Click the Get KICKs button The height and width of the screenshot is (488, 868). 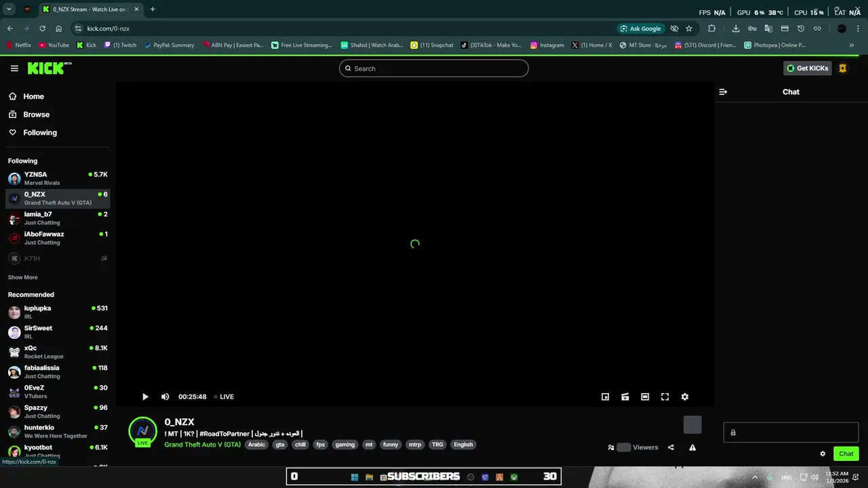[x=808, y=68]
